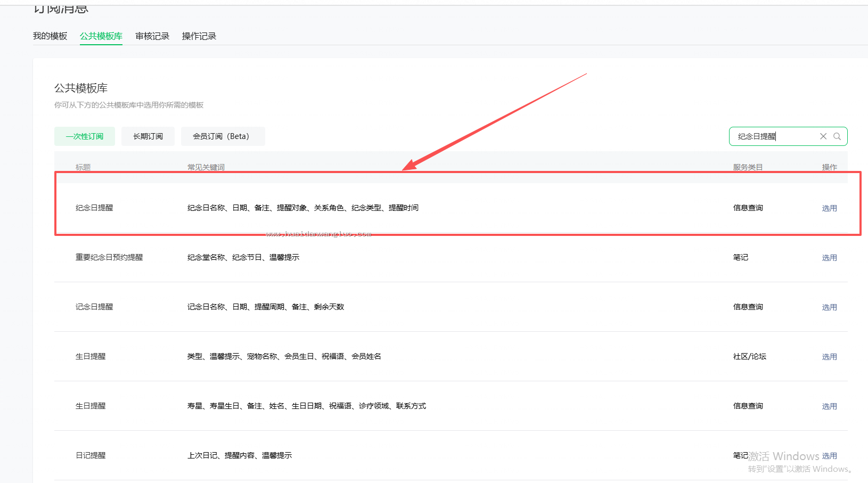The image size is (868, 483).
Task: Click 选用 for 生日提醒 社区/论坛 row
Action: (829, 357)
